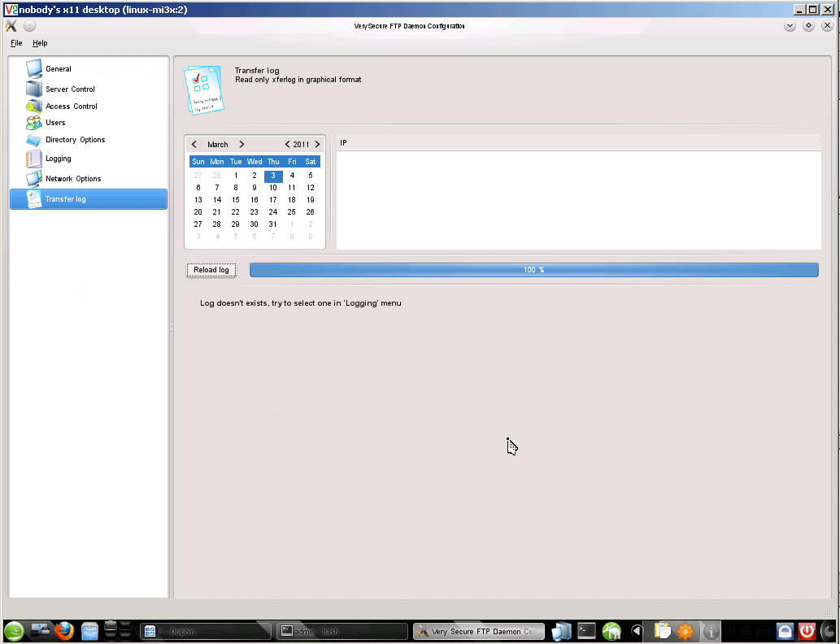Select Server Control in sidebar
The height and width of the screenshot is (644, 840).
[x=89, y=89]
